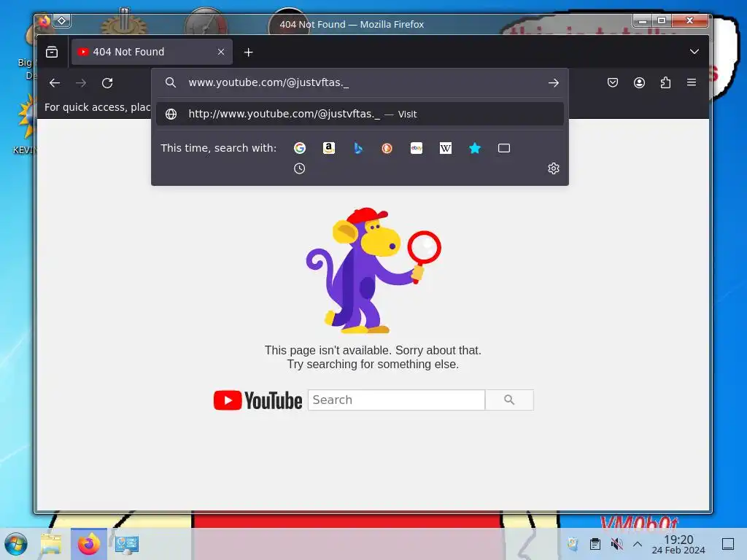The height and width of the screenshot is (560, 747).
Task: Search this time with Amazon
Action: click(329, 148)
